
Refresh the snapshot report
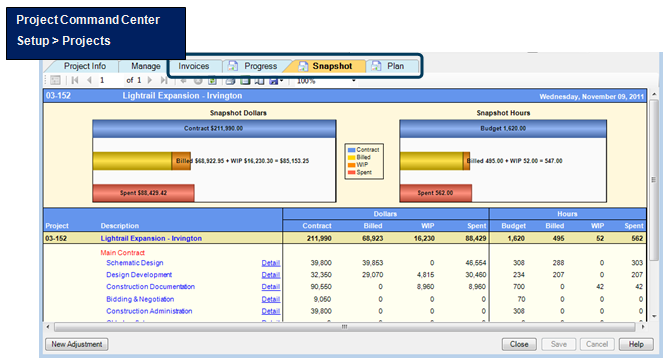tap(212, 81)
